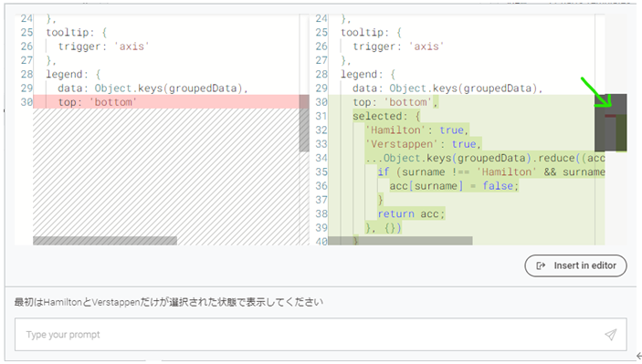This screenshot has height=364, width=642.
Task: Click line number 34 in the right pane
Action: [321, 158]
